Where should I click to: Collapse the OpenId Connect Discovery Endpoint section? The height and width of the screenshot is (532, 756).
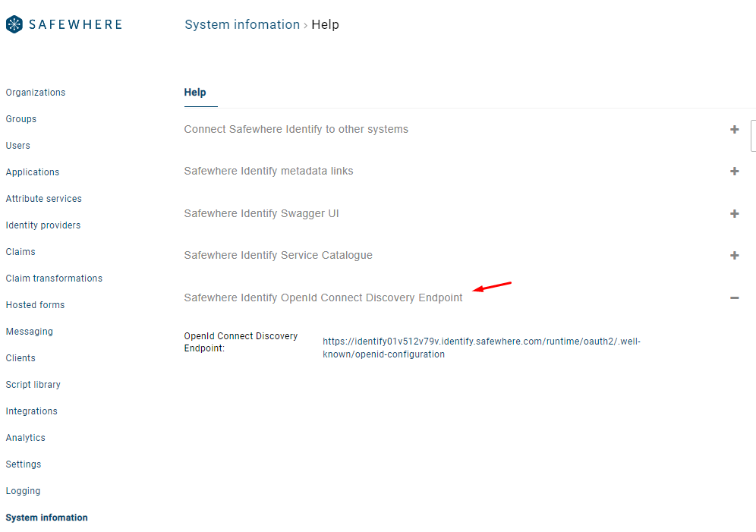click(x=734, y=298)
